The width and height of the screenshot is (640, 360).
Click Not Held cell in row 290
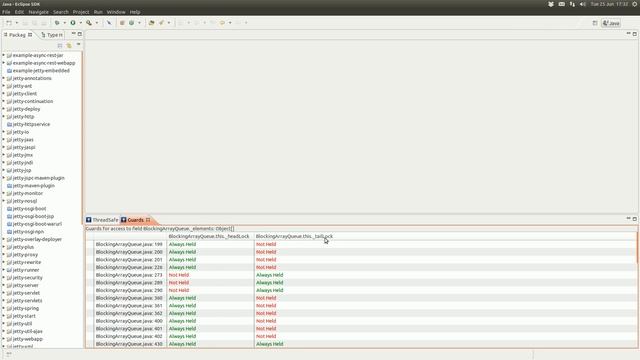coord(179,290)
